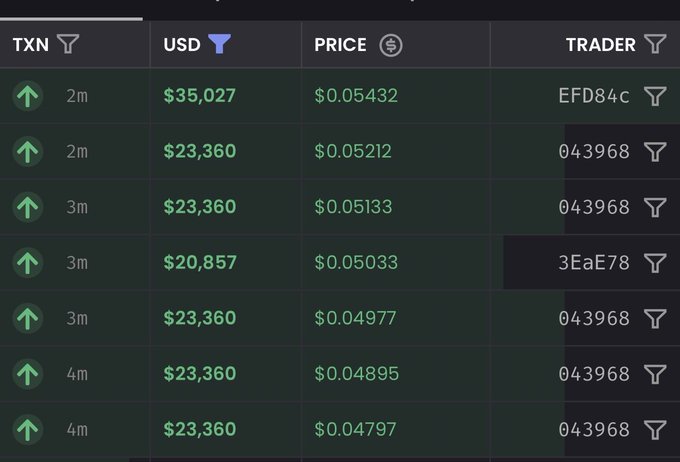This screenshot has height=462, width=680.
Task: Click buy arrow in $0.04895 row
Action: pos(28,374)
